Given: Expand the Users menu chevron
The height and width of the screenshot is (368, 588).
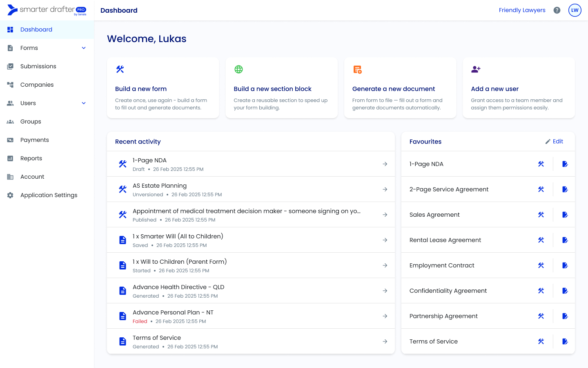Looking at the screenshot, I should [x=84, y=103].
